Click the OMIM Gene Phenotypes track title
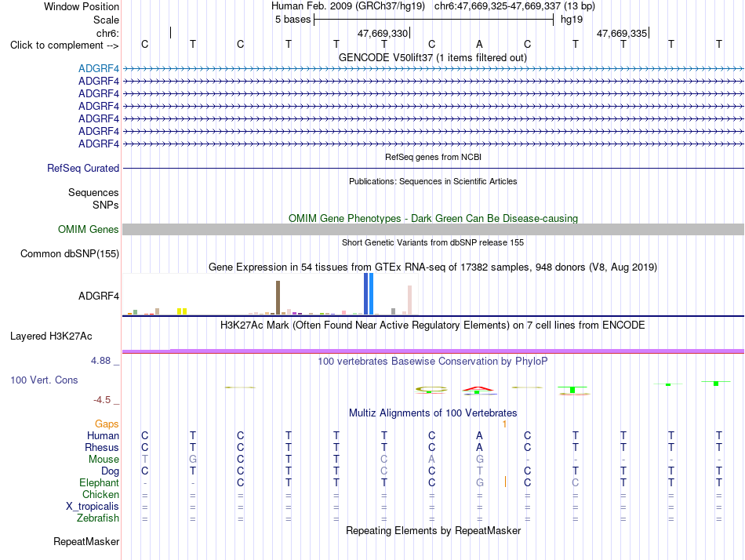The image size is (745, 560). point(434,218)
